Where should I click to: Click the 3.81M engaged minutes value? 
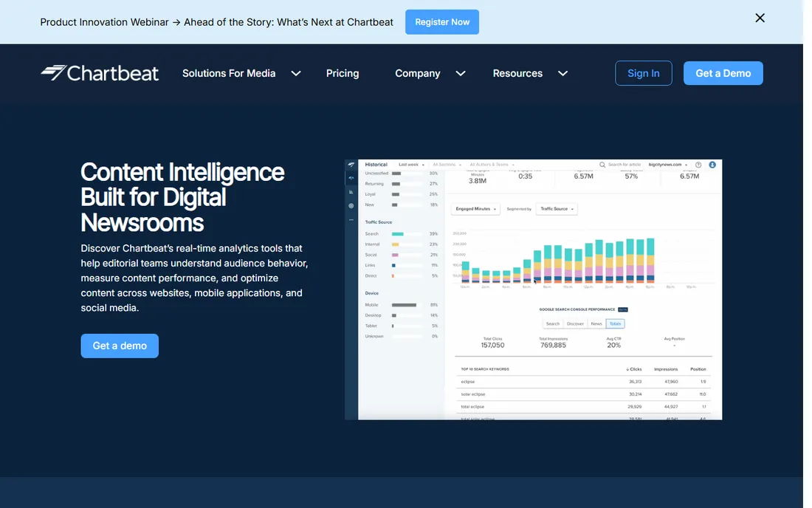(478, 181)
